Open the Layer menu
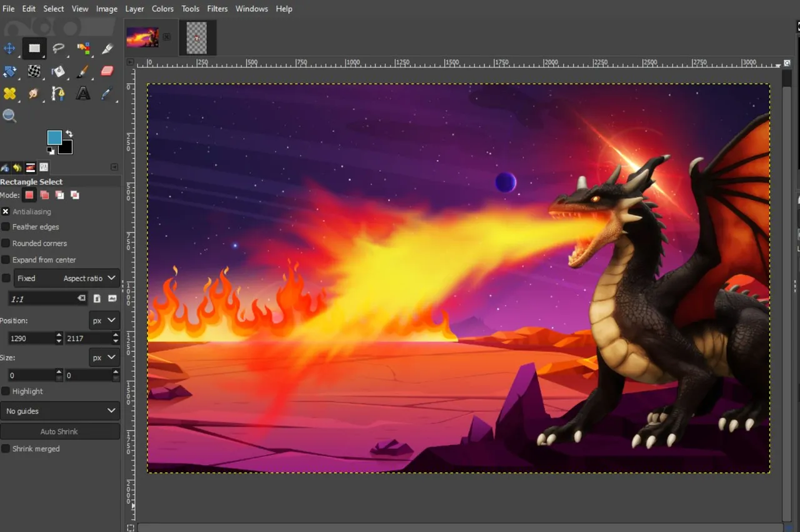This screenshot has width=800, height=532. click(134, 9)
